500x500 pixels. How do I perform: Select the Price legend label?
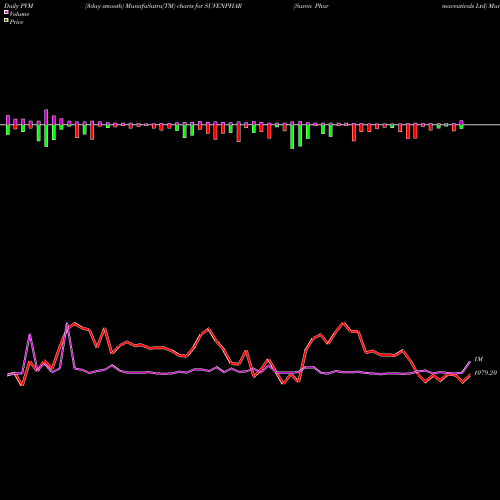pyautogui.click(x=16, y=22)
